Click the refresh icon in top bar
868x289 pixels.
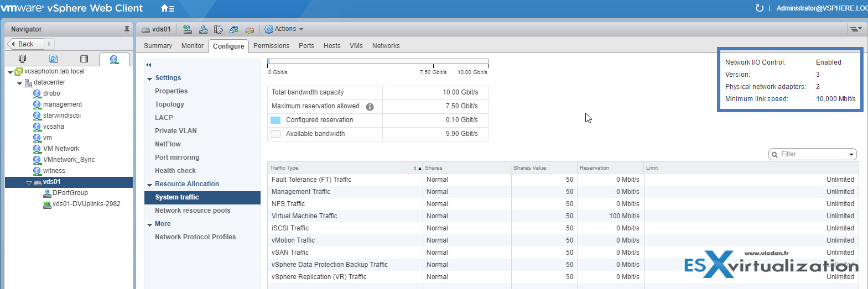tap(760, 8)
